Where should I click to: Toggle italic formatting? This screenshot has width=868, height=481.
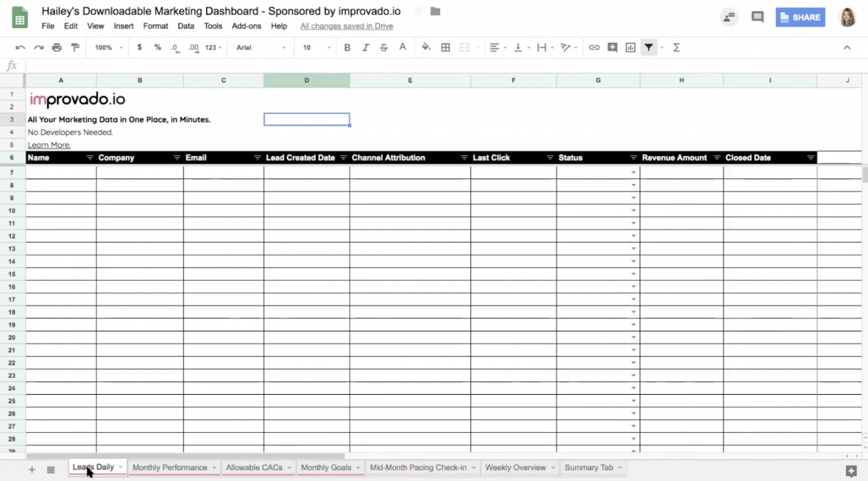pyautogui.click(x=365, y=48)
